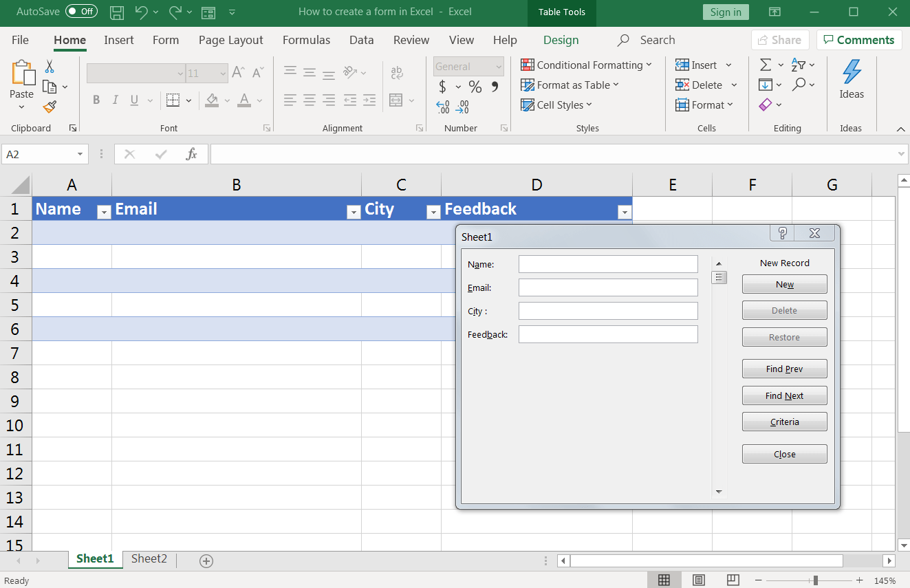The height and width of the screenshot is (588, 910).
Task: Click the Insert Function fx icon
Action: click(x=192, y=154)
